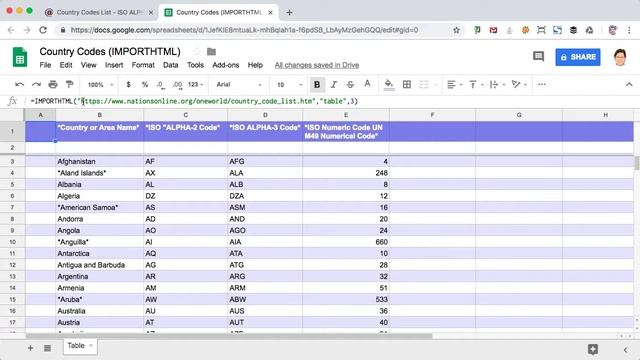Open the Help menu
Image resolution: width=640 pixels, height=360 pixels.
255,65
